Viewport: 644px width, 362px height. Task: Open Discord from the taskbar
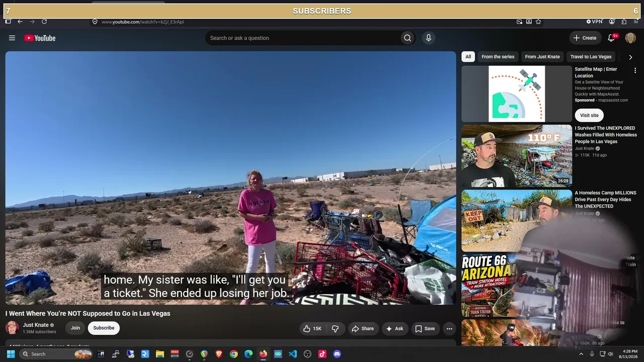coord(337,354)
